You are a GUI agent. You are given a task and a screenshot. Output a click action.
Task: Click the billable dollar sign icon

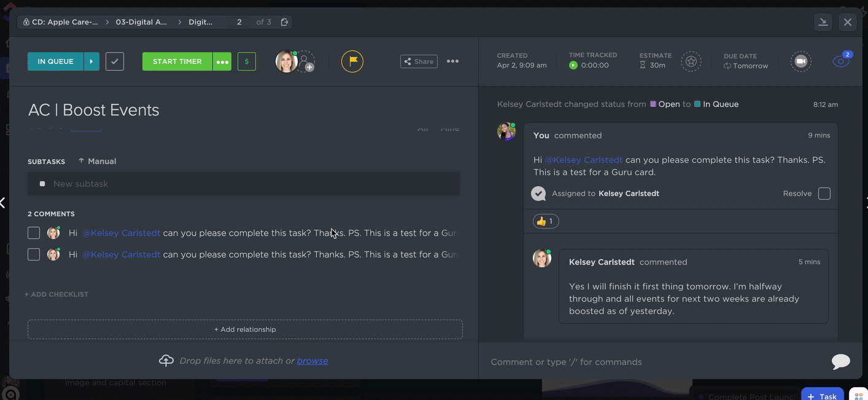247,61
